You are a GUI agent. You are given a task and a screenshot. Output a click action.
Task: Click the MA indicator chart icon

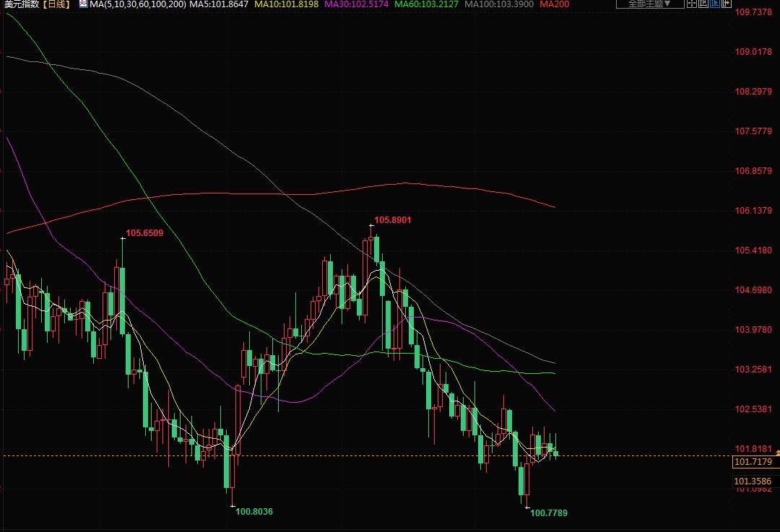point(82,4)
